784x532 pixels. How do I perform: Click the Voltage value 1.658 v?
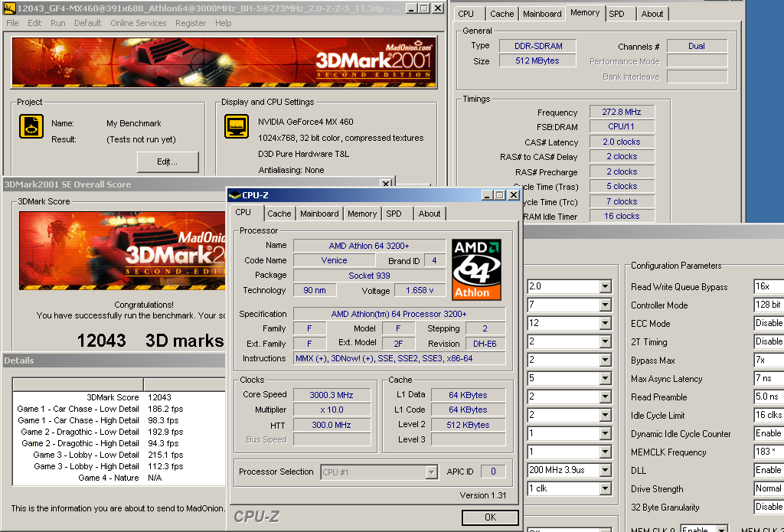point(420,291)
